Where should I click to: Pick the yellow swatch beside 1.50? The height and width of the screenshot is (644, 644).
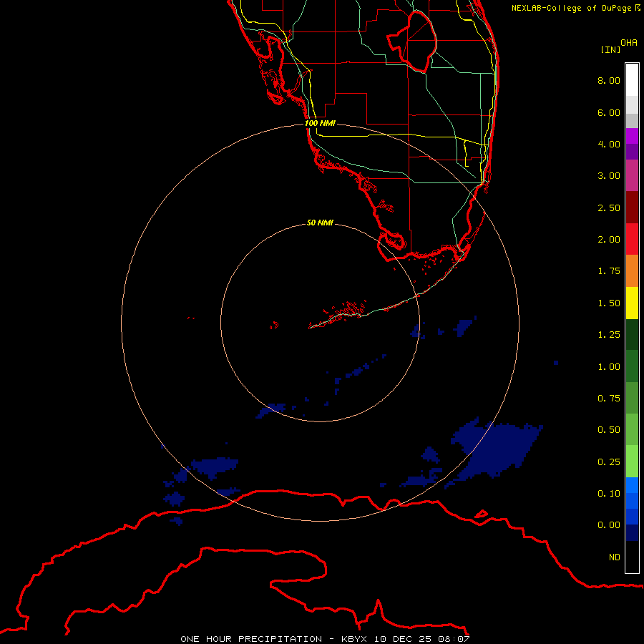632,303
